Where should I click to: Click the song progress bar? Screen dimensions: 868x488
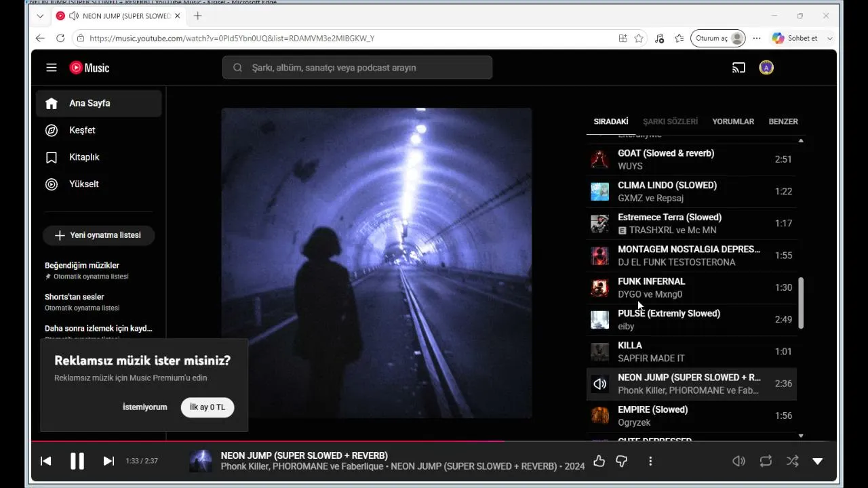pyautogui.click(x=433, y=441)
